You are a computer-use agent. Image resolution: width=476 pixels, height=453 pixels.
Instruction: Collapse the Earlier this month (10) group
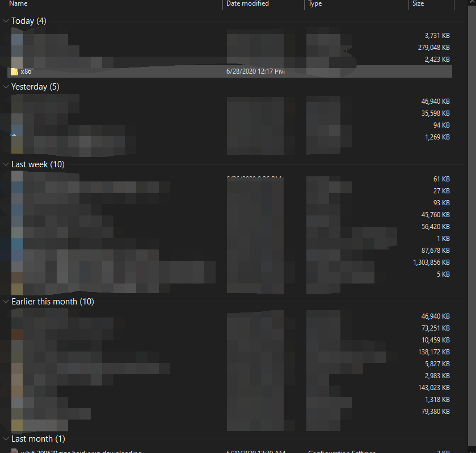click(6, 301)
